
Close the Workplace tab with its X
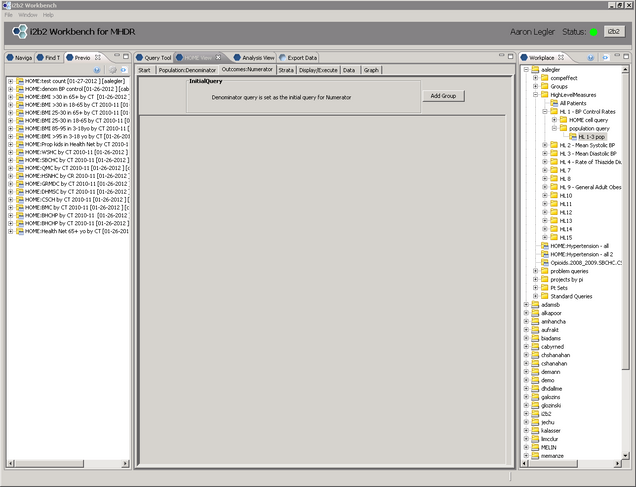click(561, 57)
